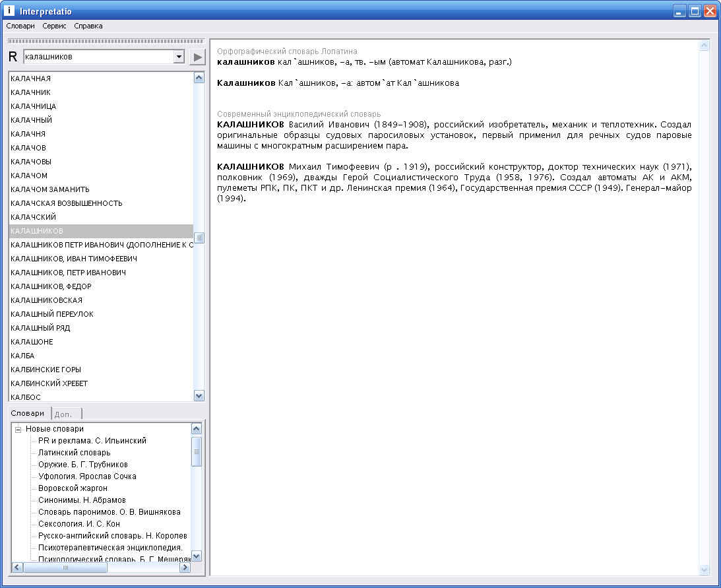
Task: Select Русско-английский словарь. Н. Королев
Action: 113,536
